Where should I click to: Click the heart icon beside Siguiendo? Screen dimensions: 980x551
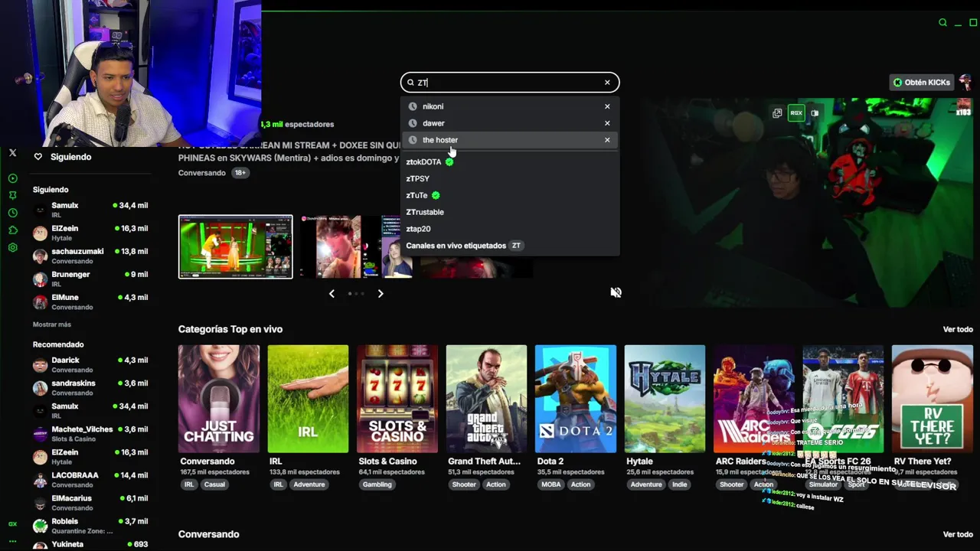pos(38,157)
